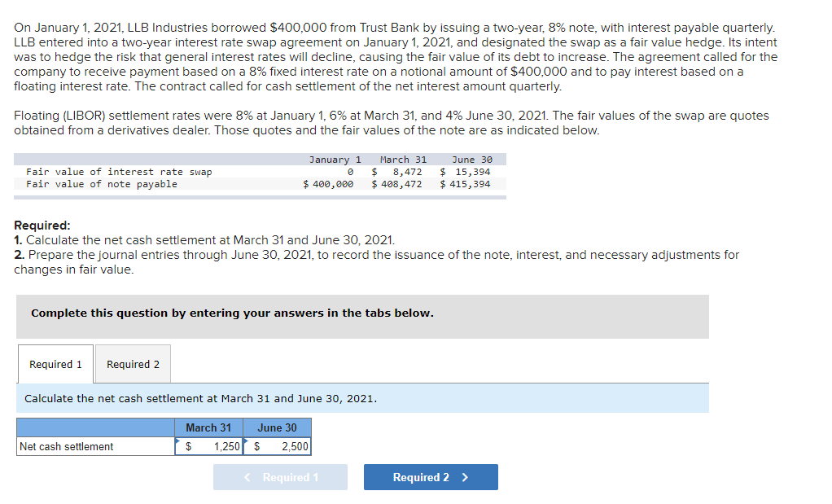Screen dimensions: 832x504
Task: Click the Fair value of interest rate swap row
Action: coord(98,172)
